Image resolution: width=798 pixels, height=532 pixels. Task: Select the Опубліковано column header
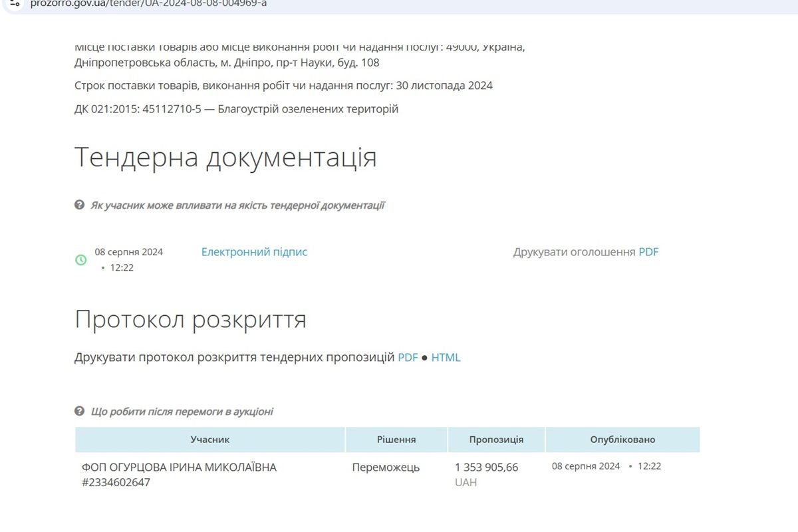point(622,440)
